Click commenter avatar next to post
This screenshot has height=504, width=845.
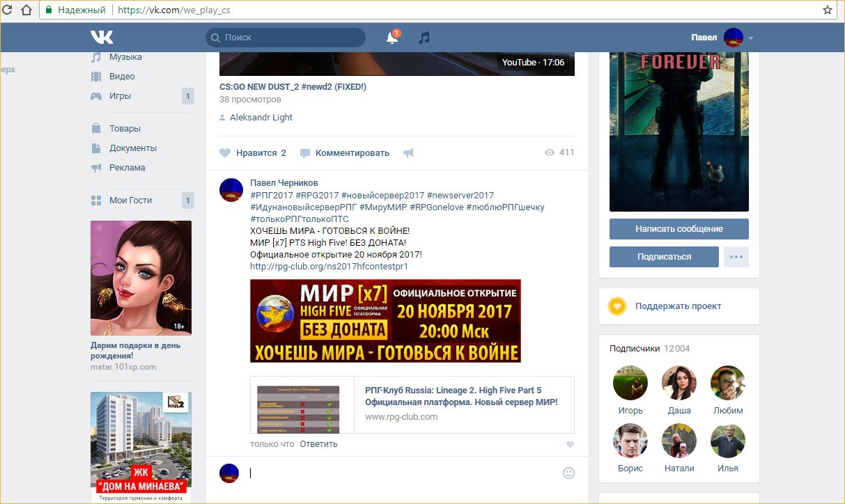click(231, 189)
